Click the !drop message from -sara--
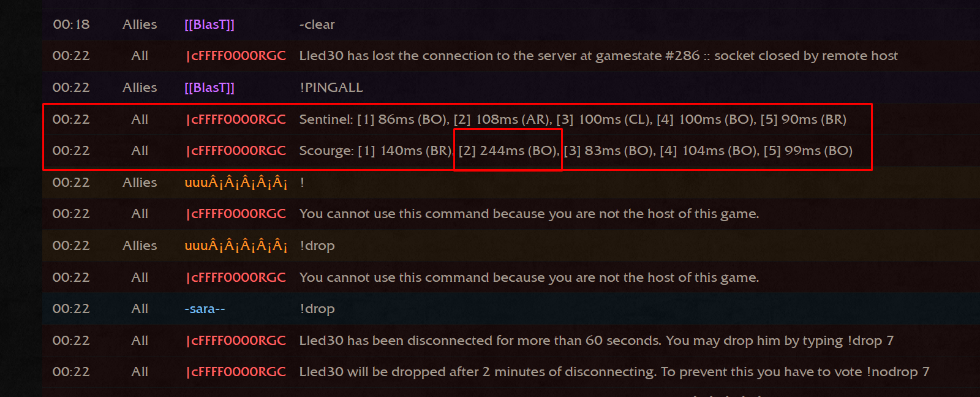Viewport: 980px width, 397px height. click(317, 309)
